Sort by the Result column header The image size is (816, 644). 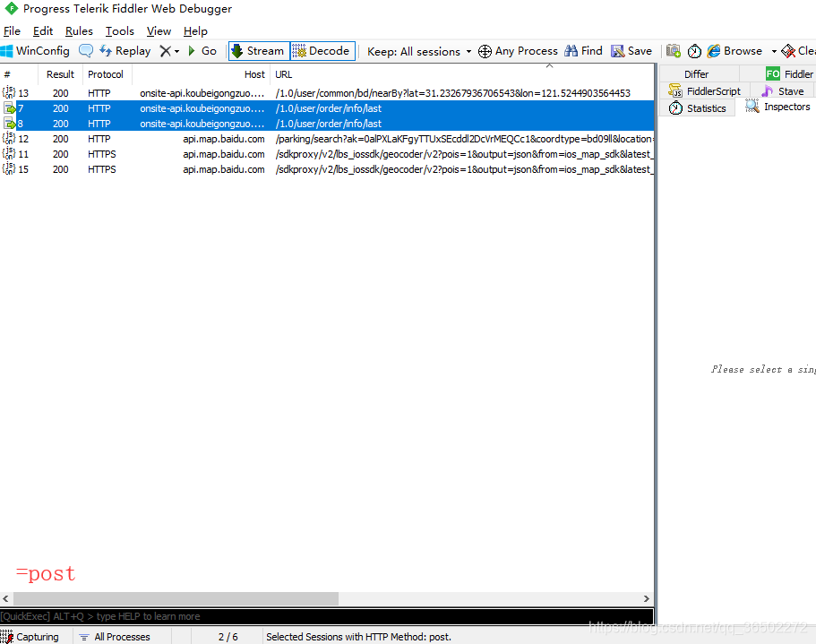(x=60, y=74)
